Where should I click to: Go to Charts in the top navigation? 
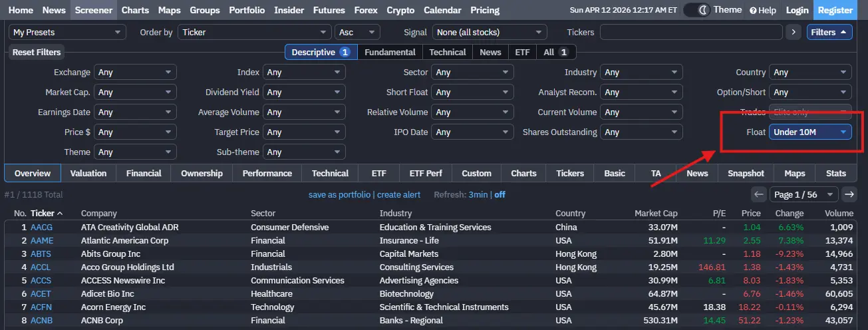(135, 10)
